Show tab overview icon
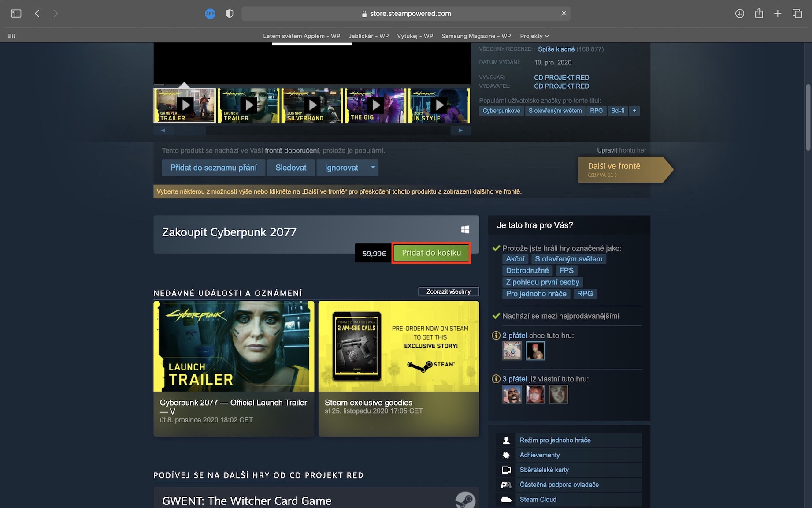This screenshot has width=812, height=508. click(x=797, y=14)
